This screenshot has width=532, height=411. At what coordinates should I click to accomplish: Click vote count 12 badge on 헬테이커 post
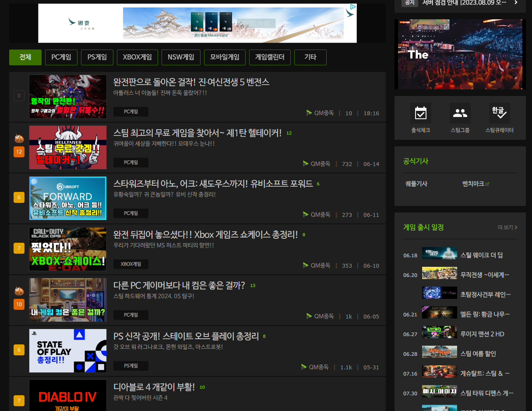pos(19,152)
